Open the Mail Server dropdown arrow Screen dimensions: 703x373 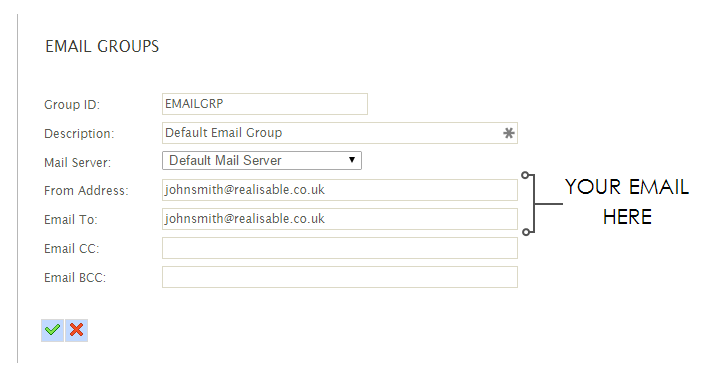pyautogui.click(x=352, y=160)
